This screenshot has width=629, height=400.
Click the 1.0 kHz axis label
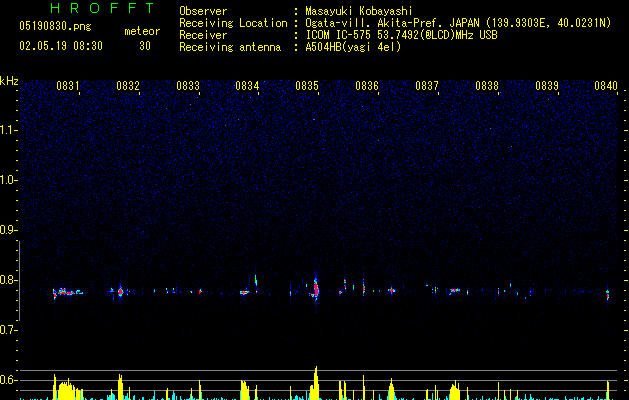click(x=8, y=180)
